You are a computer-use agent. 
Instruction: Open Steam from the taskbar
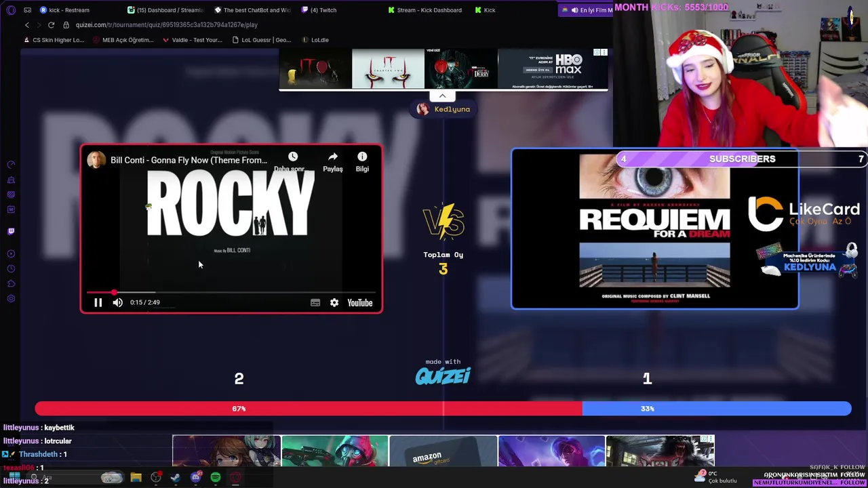176,478
